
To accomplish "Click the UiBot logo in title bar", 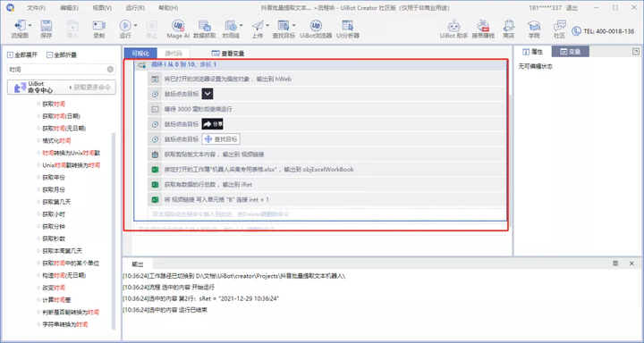I will coord(10,7).
